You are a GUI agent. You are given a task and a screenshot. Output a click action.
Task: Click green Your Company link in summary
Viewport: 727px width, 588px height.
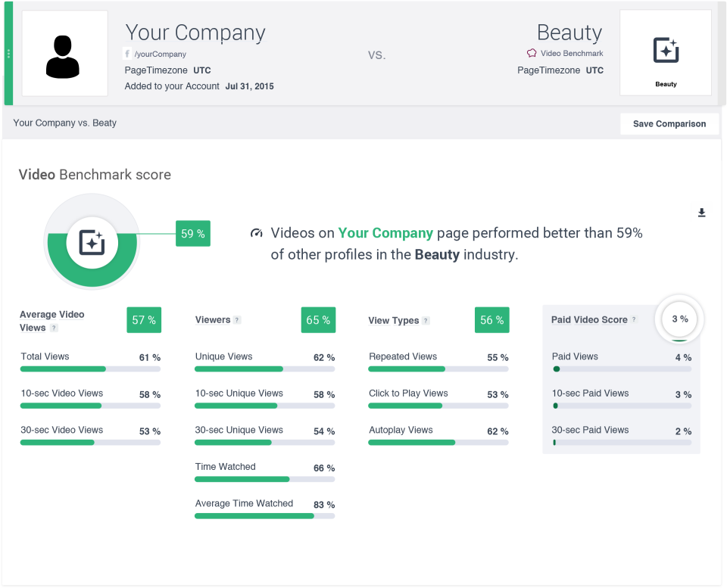tap(385, 233)
